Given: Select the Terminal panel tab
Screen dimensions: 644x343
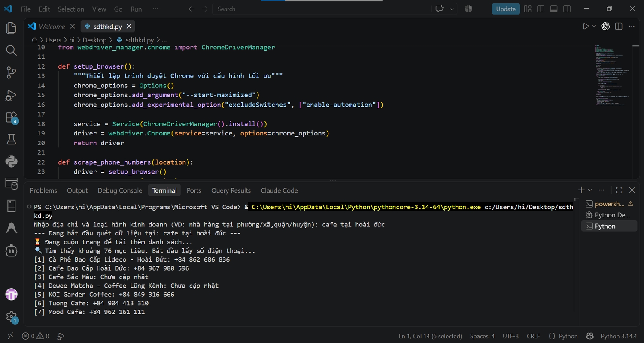Looking at the screenshot, I should tap(164, 190).
